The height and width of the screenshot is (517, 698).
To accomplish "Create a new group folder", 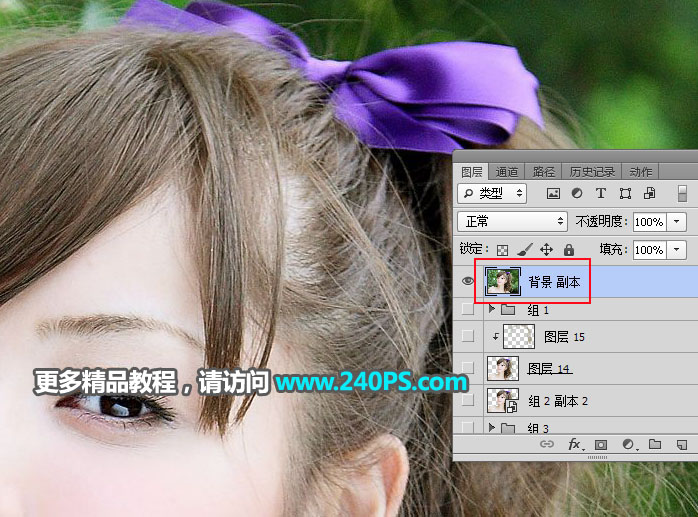I will point(655,444).
